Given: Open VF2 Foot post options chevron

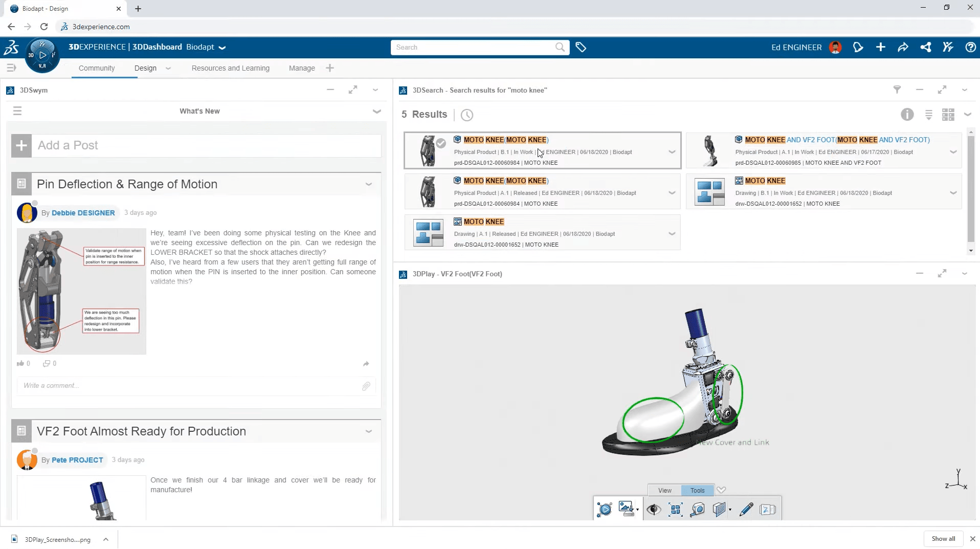Looking at the screenshot, I should (x=368, y=431).
